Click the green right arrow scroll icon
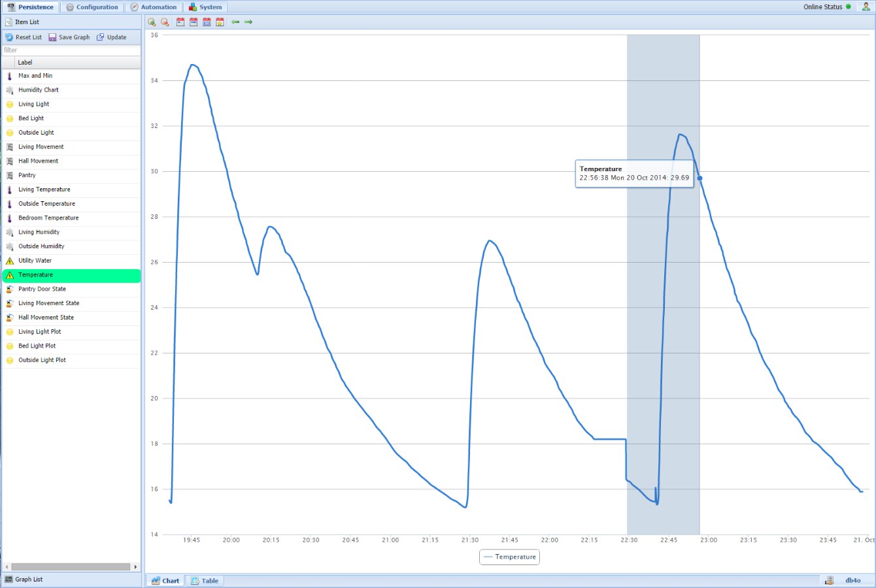The height and width of the screenshot is (588, 876). [248, 22]
